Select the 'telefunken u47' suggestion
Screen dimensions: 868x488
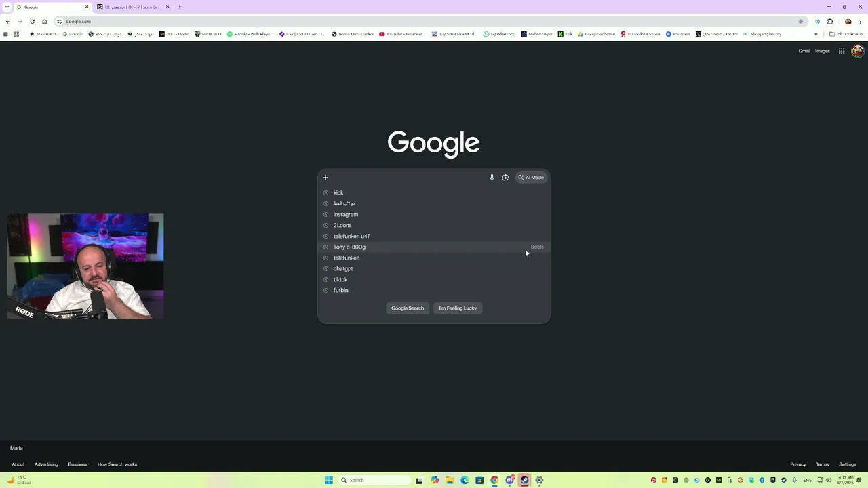click(434, 236)
